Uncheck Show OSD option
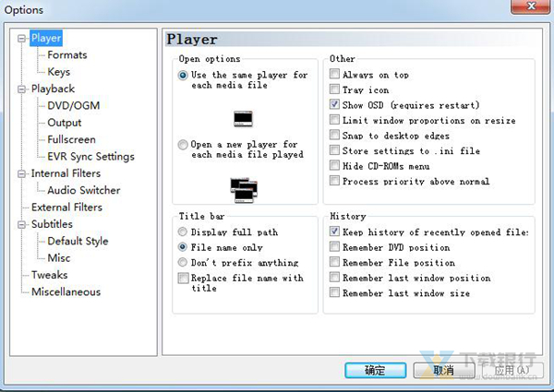 tap(334, 104)
